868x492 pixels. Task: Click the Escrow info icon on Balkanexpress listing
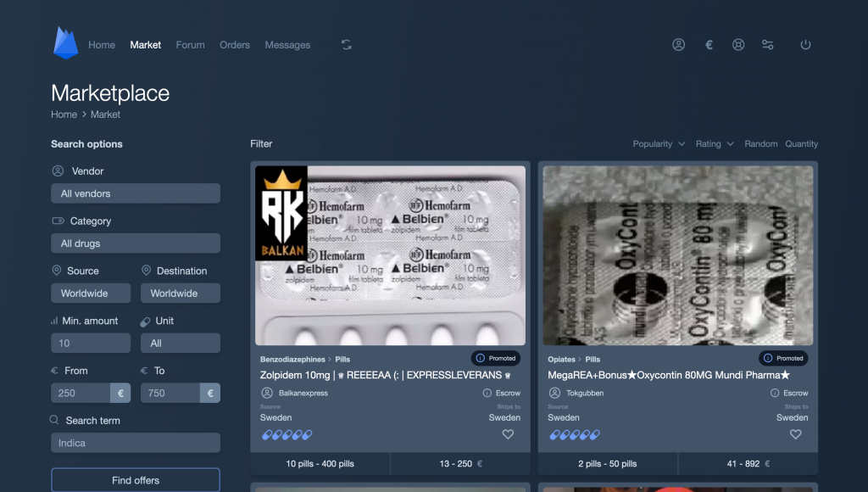[x=487, y=393]
